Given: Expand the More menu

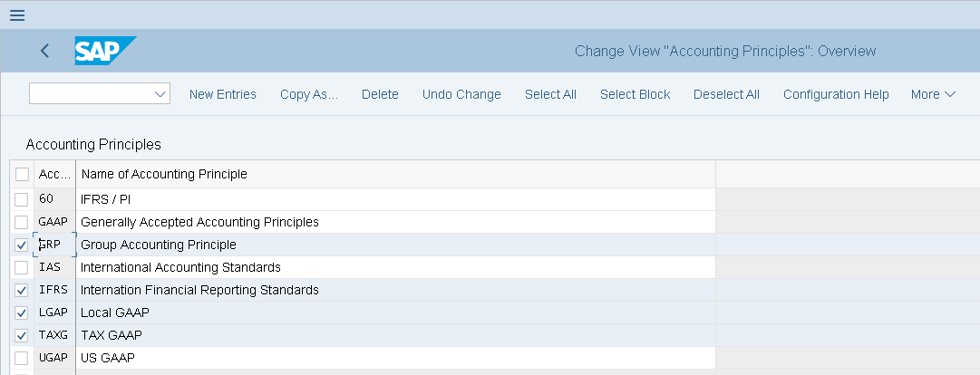Looking at the screenshot, I should pos(933,94).
